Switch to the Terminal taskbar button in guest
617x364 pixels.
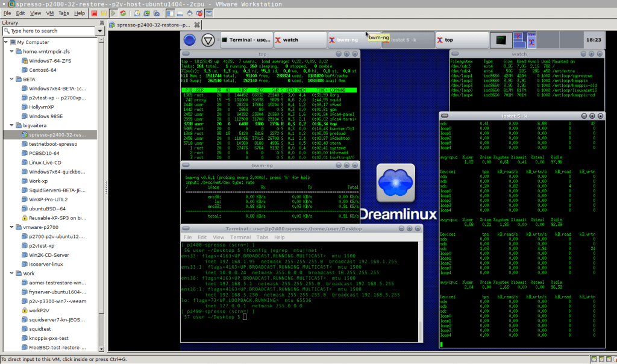coord(246,40)
